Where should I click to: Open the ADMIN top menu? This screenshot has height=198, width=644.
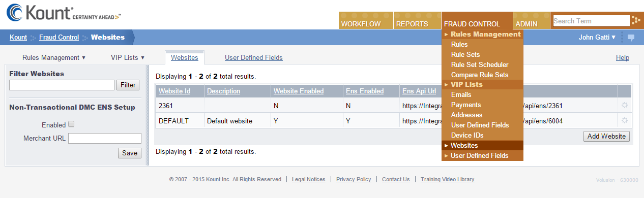point(532,20)
